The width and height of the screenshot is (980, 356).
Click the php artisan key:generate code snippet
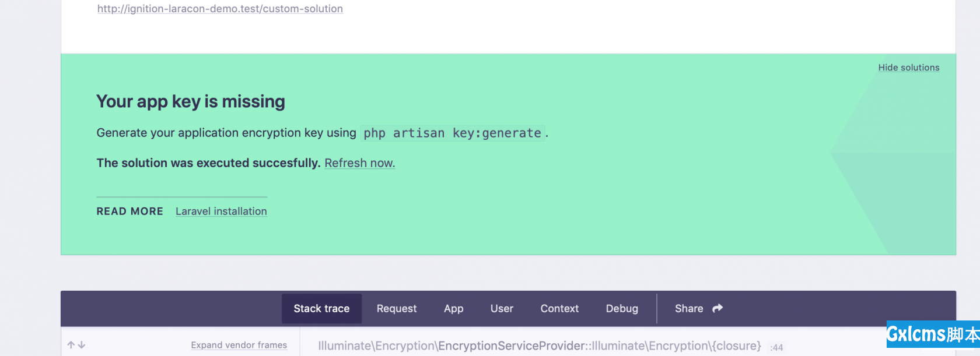[x=452, y=133]
